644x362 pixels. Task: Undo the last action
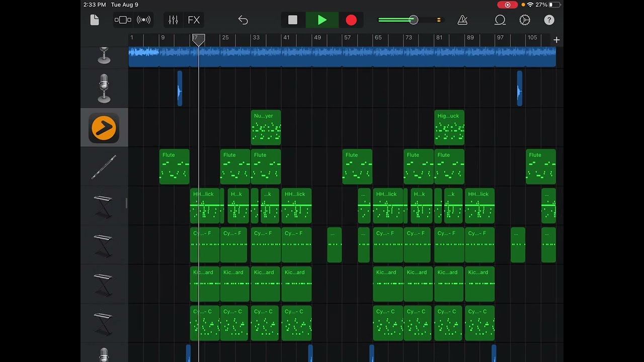tap(243, 20)
